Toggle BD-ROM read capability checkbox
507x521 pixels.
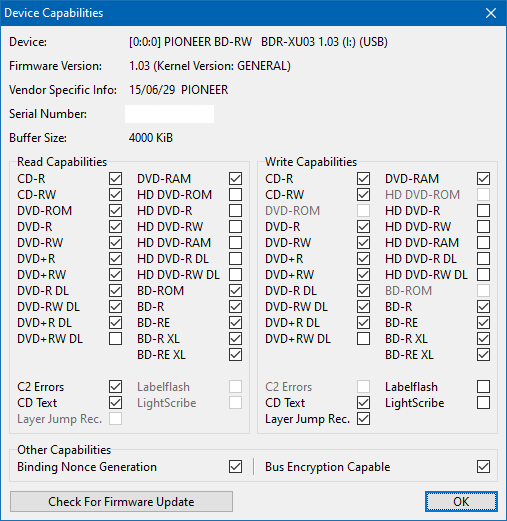click(x=235, y=291)
